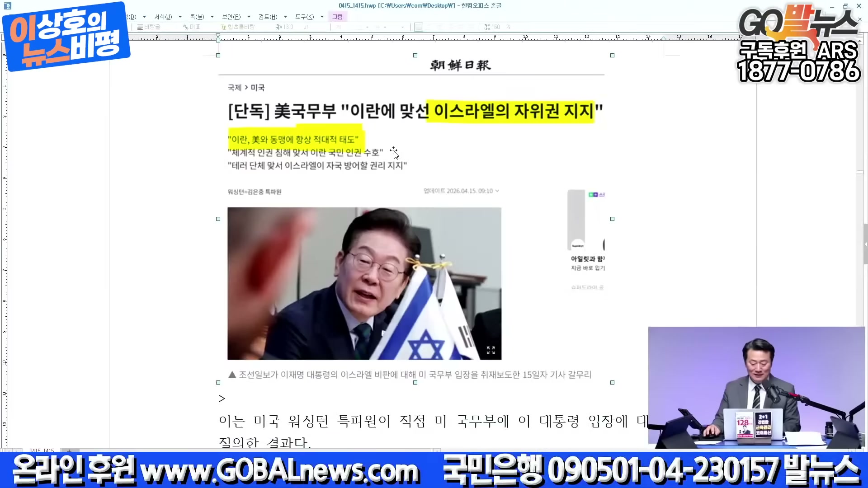Select the top-center image resize handle
This screenshot has width=868, height=488.
pos(415,55)
